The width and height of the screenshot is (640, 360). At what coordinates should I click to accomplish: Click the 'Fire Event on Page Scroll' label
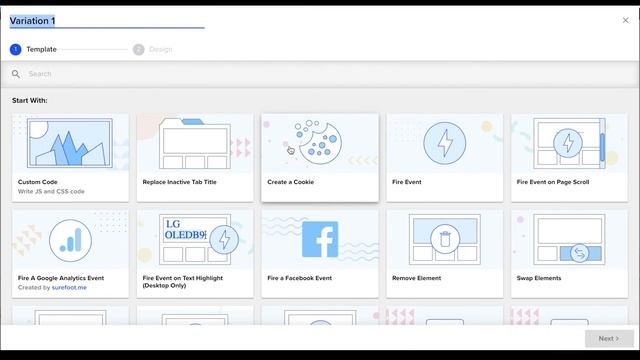pos(553,182)
